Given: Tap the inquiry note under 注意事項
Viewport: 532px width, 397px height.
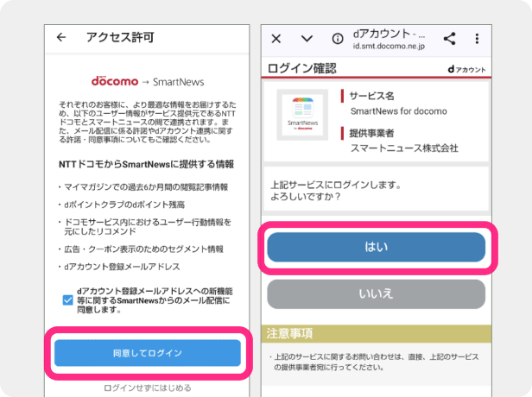Looking at the screenshot, I should click(377, 362).
